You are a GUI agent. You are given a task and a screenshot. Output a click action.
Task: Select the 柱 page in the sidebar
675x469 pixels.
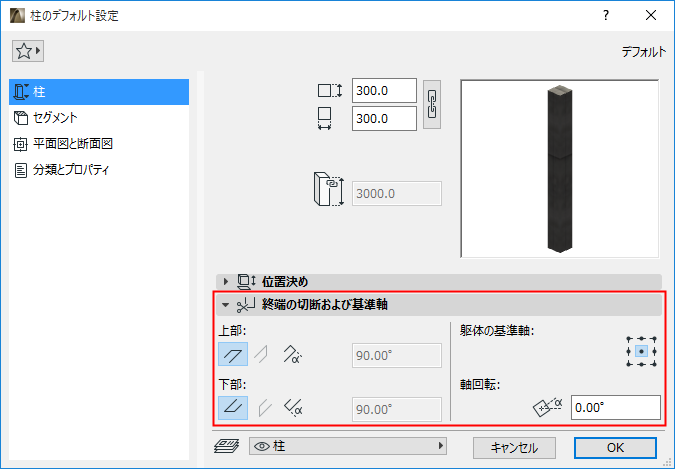[x=99, y=92]
